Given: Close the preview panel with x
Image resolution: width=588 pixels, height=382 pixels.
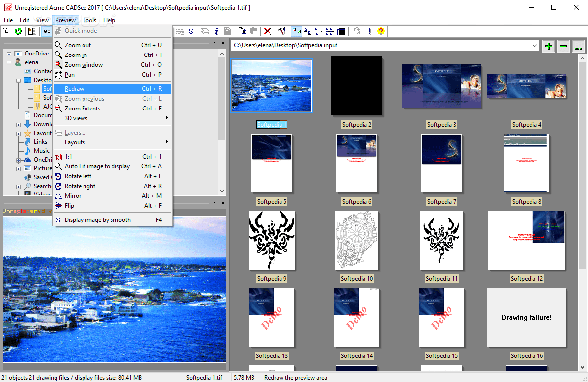Looking at the screenshot, I should click(223, 203).
